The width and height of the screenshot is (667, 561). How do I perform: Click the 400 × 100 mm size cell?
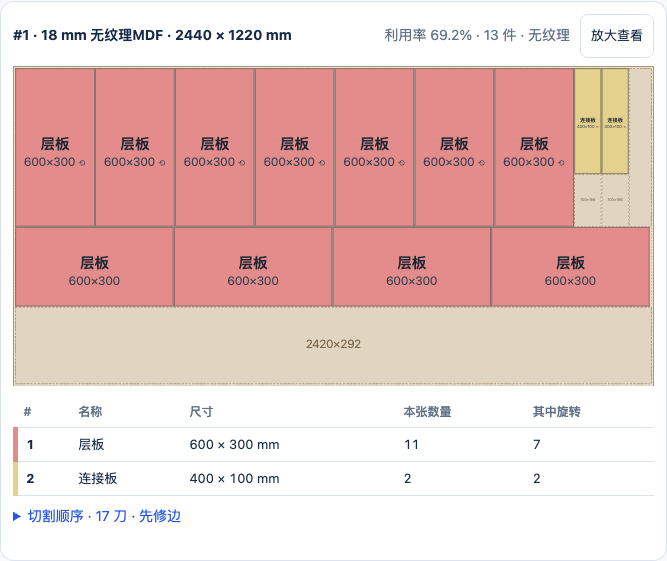pyautogui.click(x=234, y=478)
